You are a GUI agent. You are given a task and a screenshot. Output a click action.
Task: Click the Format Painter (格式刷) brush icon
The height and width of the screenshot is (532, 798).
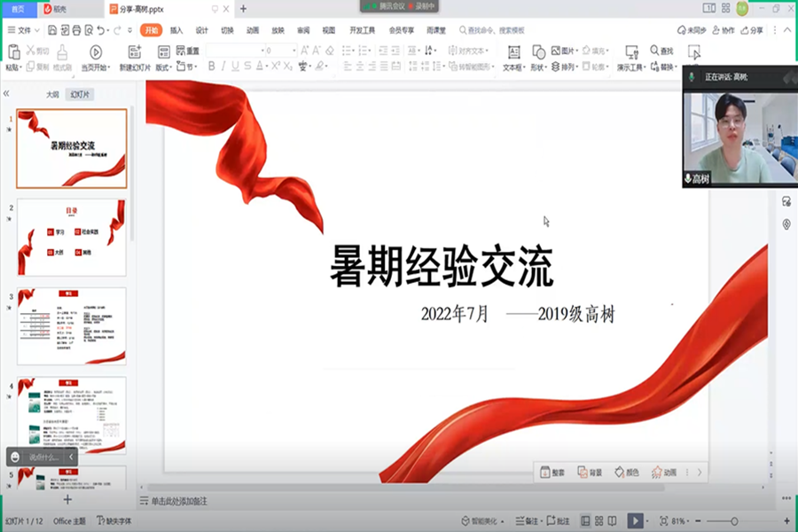pos(63,51)
